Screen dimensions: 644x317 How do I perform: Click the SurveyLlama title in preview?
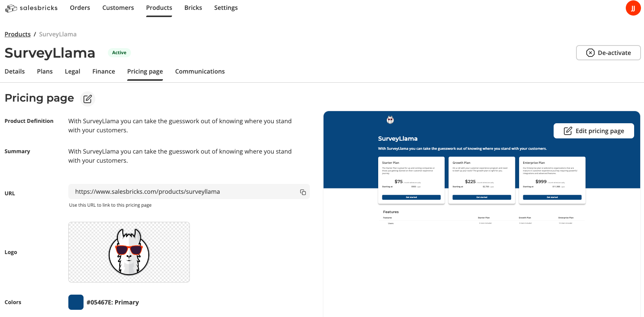pyautogui.click(x=398, y=139)
